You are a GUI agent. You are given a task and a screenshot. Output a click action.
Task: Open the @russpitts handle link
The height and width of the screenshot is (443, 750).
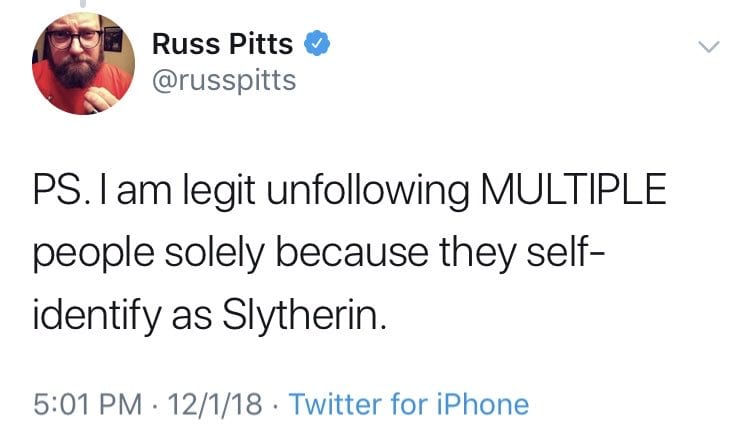(x=224, y=80)
